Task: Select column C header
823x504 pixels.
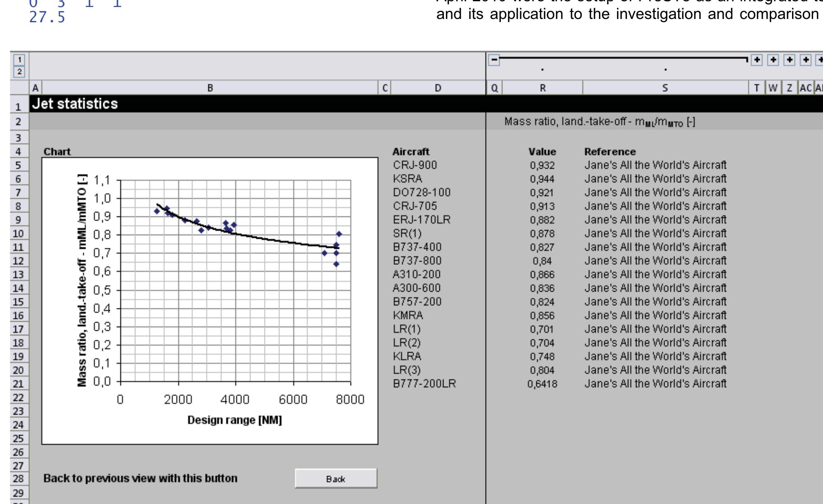Action: click(385, 88)
